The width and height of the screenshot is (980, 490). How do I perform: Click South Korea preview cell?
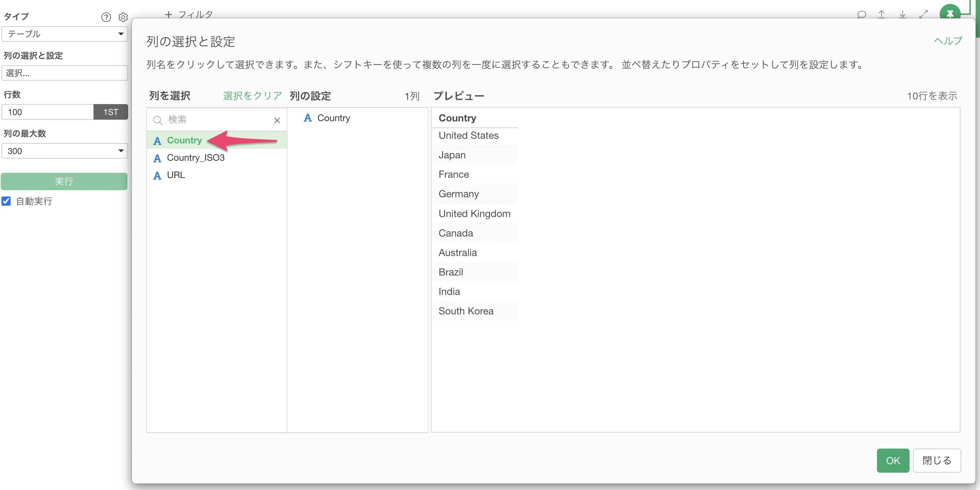[475, 311]
